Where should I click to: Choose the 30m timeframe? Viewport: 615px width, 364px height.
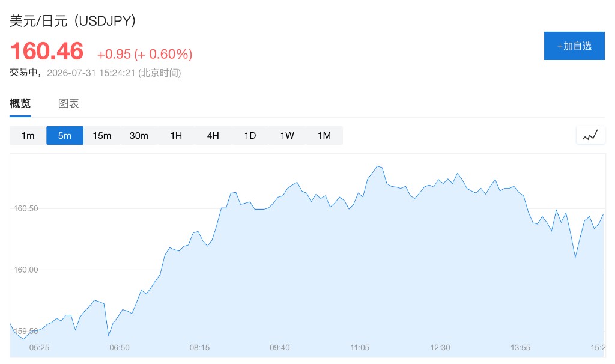coord(139,135)
